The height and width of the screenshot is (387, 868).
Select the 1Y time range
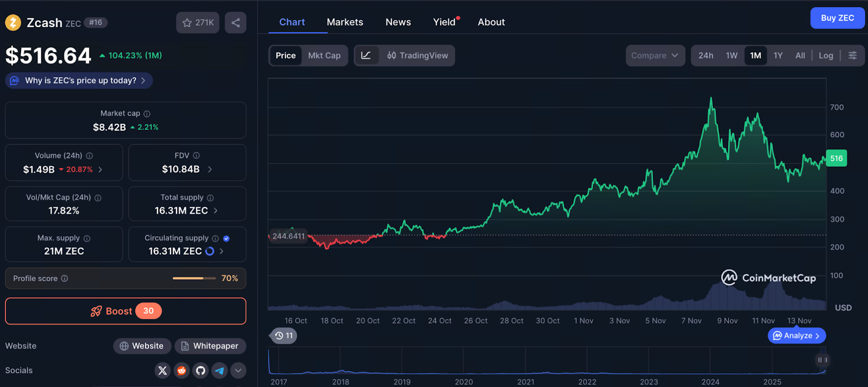click(x=778, y=55)
